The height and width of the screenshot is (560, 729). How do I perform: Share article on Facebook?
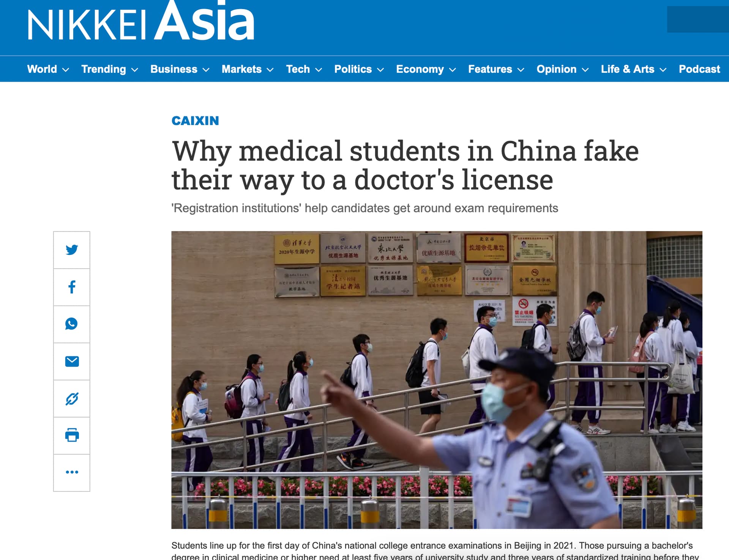(x=72, y=287)
